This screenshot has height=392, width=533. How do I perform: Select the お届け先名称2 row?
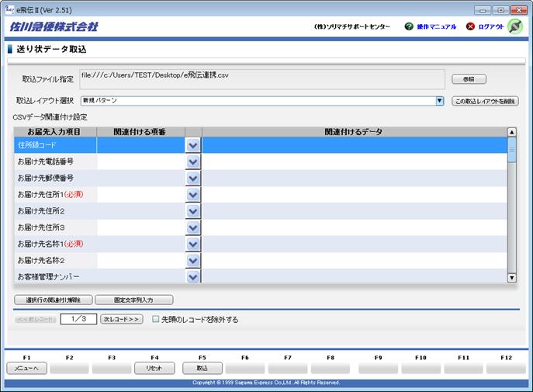tap(261, 260)
